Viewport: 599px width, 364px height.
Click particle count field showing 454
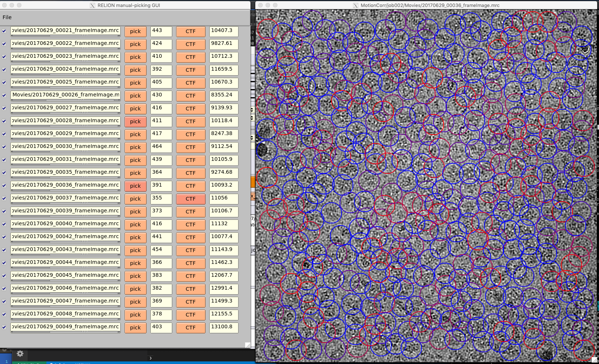pos(161,250)
